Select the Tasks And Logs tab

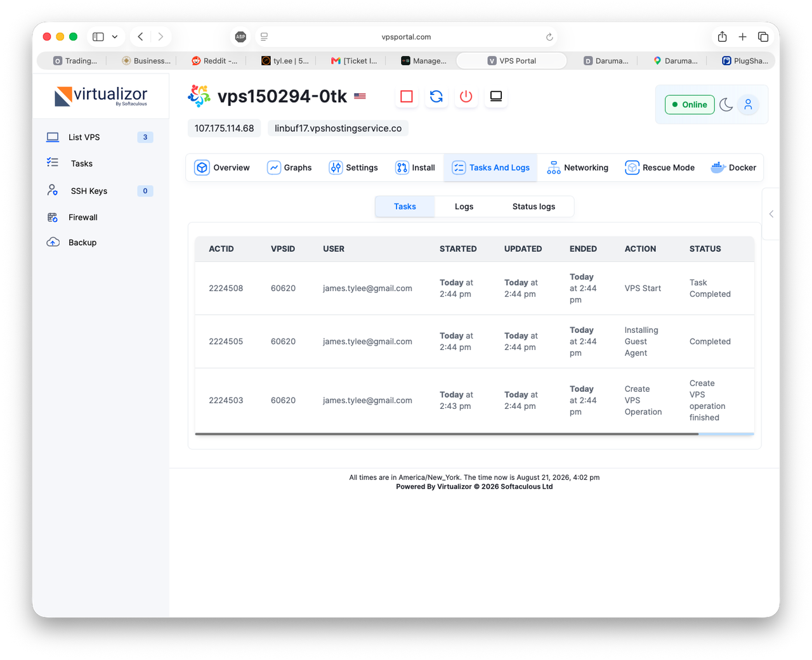tap(490, 167)
